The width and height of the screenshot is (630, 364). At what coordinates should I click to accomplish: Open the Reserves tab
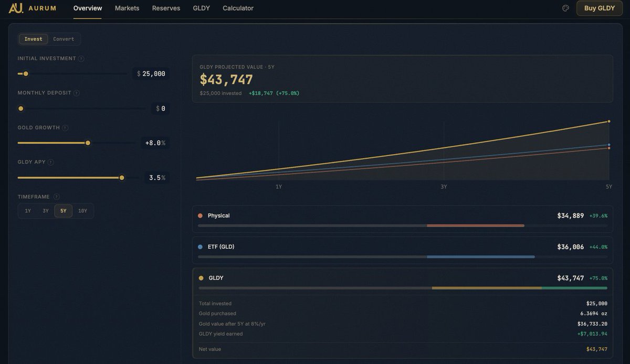coord(166,8)
